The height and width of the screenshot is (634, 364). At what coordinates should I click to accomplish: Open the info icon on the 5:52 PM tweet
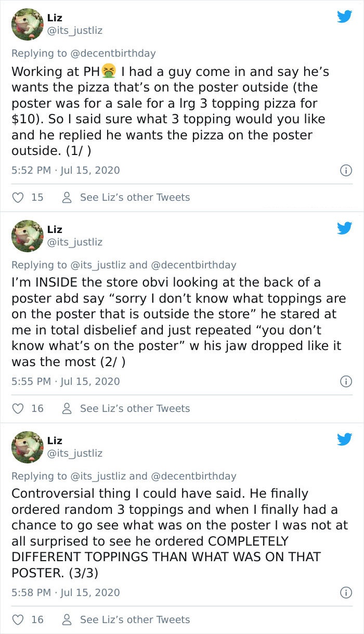tap(345, 170)
